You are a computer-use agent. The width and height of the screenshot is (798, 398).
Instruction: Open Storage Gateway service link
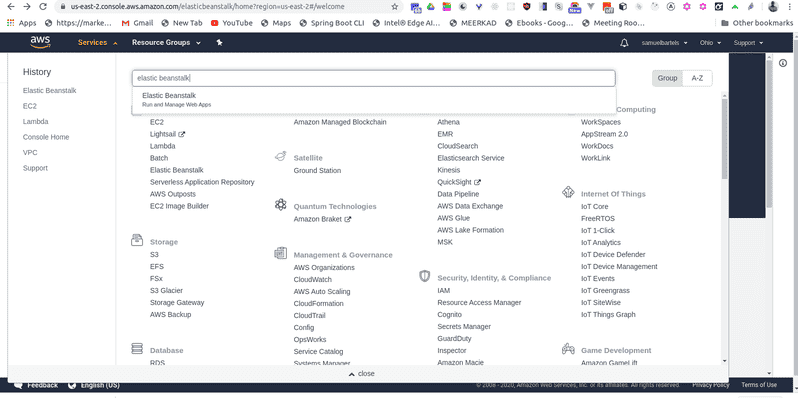click(177, 303)
